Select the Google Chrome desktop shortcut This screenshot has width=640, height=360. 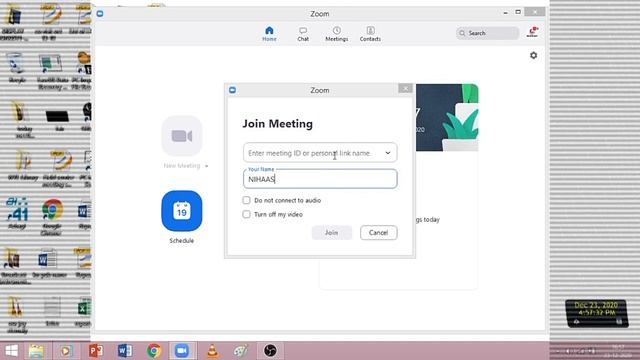[52, 216]
